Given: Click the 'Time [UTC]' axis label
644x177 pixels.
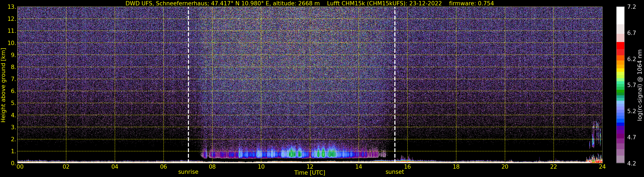Looking at the screenshot, I should pyautogui.click(x=310, y=173).
